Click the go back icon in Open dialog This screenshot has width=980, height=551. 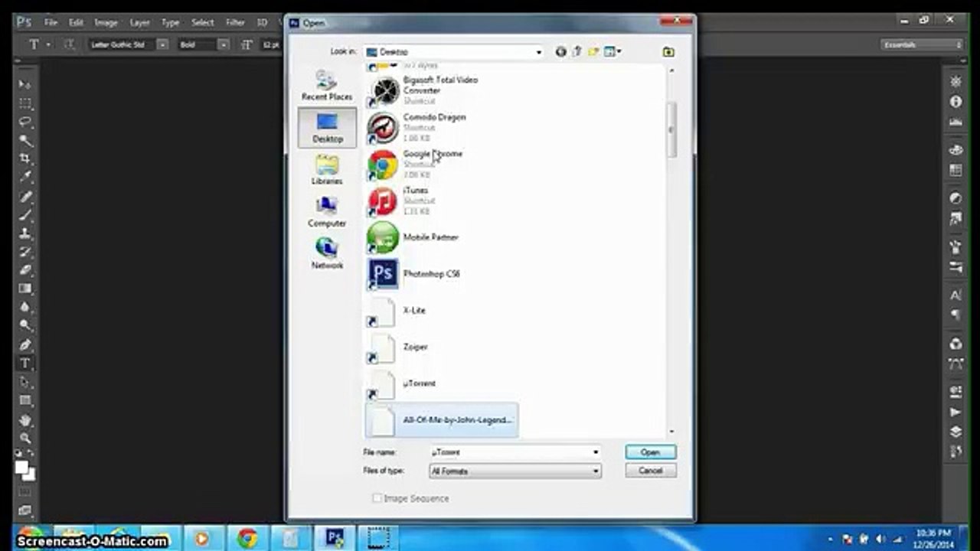pos(561,52)
